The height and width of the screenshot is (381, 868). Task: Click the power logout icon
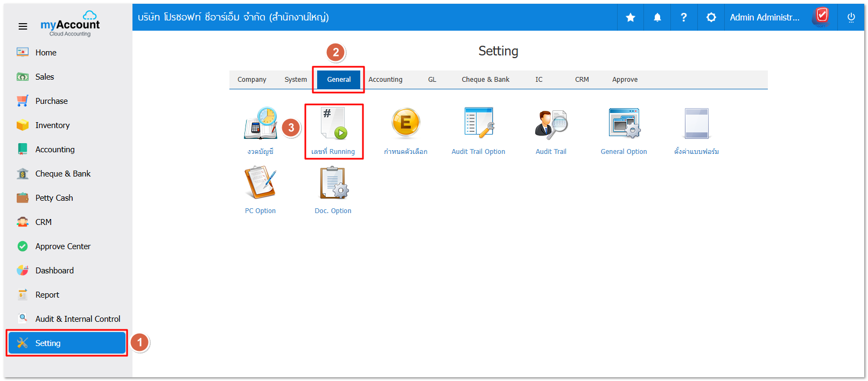click(x=851, y=17)
